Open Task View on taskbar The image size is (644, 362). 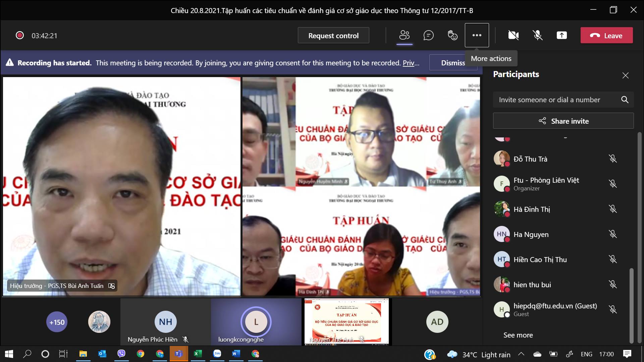(x=63, y=354)
